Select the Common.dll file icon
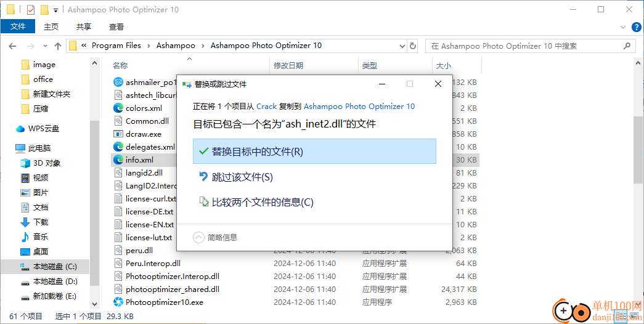 tap(118, 121)
